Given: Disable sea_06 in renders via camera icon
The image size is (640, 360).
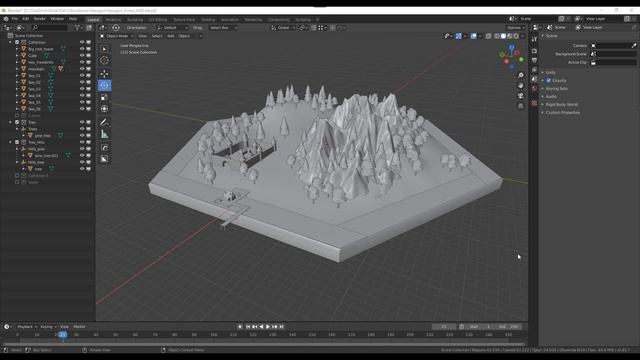Looking at the screenshot, I should point(88,109).
